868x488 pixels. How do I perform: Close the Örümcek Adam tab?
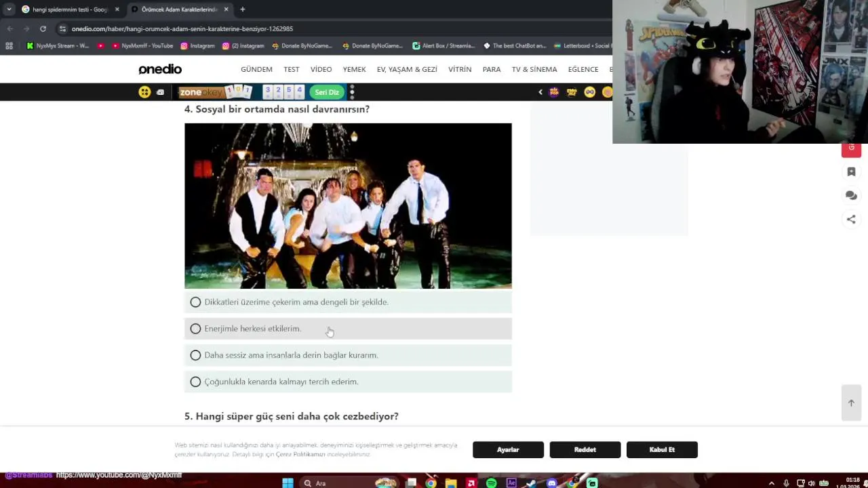(x=226, y=9)
